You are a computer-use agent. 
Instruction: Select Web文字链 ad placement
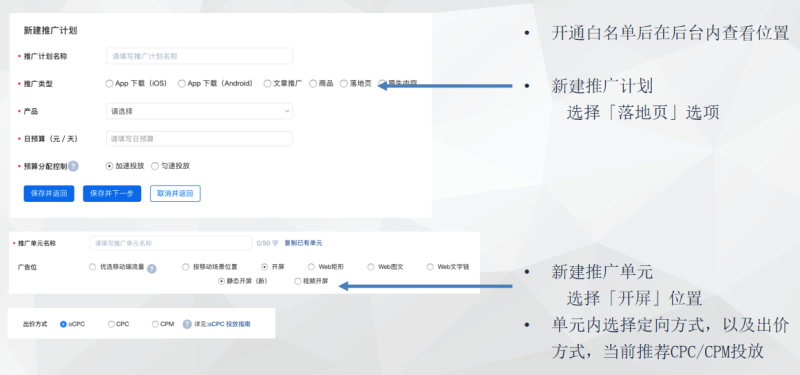click(430, 267)
